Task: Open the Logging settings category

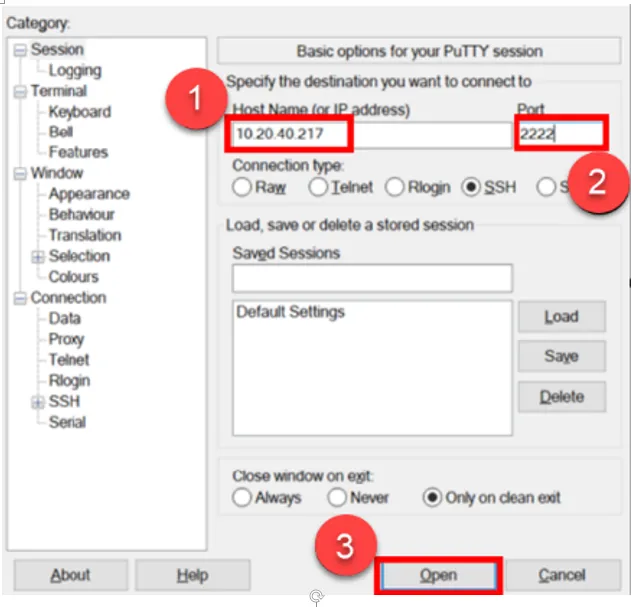Action: coord(75,70)
